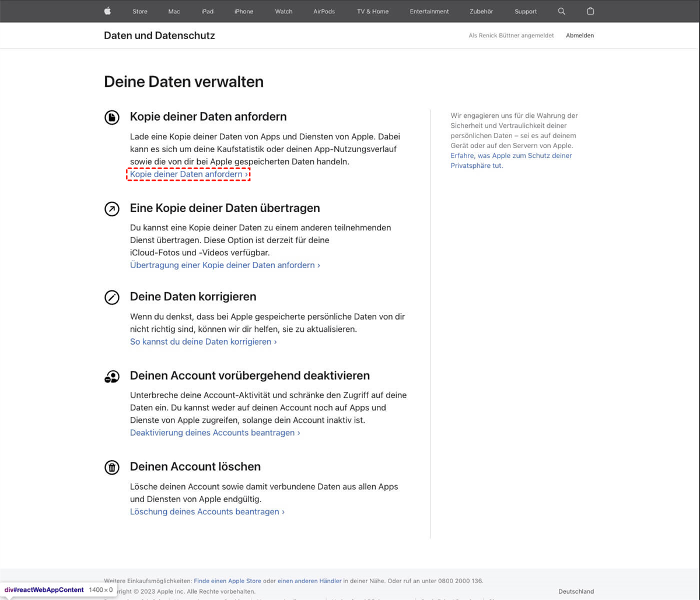700x600 pixels.
Task: Click the Deinen Account vorübergehend deaktivieren heading
Action: tap(250, 376)
